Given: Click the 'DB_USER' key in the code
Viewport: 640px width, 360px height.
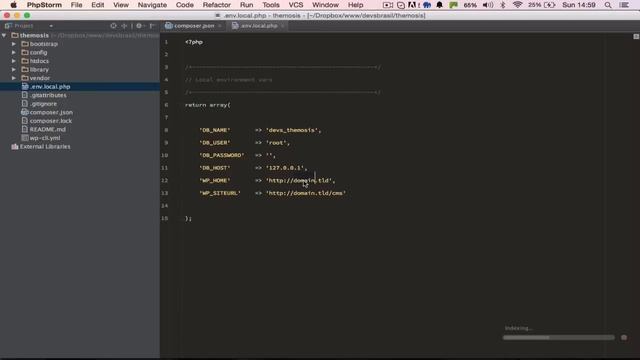Looking at the screenshot, I should 215,143.
